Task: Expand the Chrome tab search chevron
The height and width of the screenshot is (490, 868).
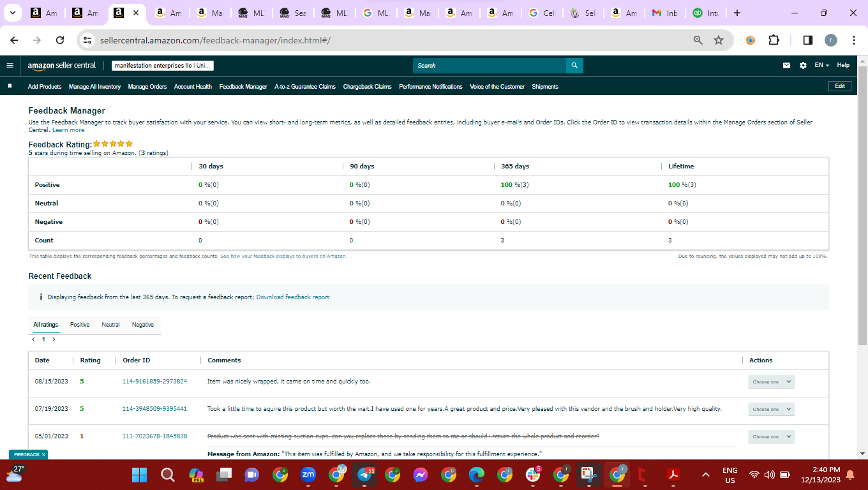Action: (11, 13)
